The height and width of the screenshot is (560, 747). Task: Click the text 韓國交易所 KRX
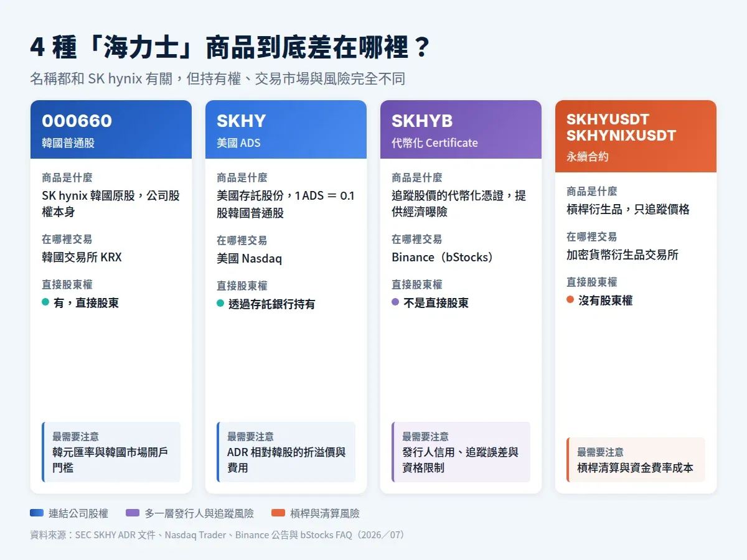point(82,256)
